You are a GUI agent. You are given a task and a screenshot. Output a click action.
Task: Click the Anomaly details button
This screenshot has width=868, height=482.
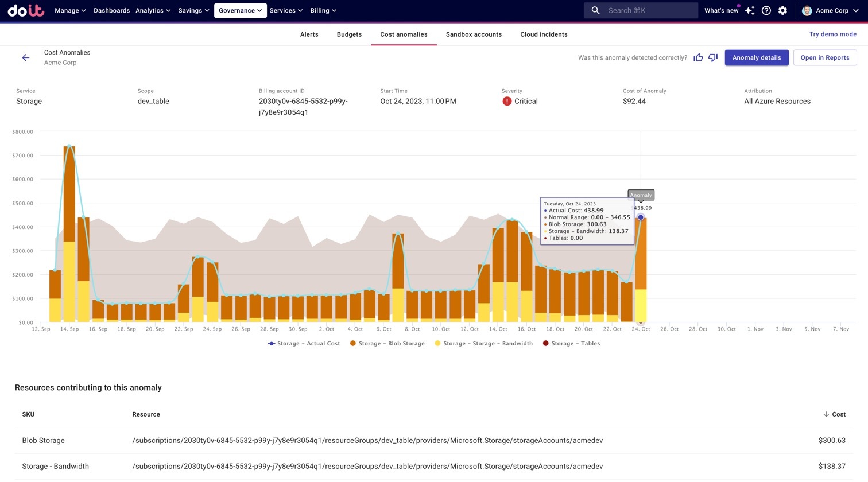(x=756, y=57)
